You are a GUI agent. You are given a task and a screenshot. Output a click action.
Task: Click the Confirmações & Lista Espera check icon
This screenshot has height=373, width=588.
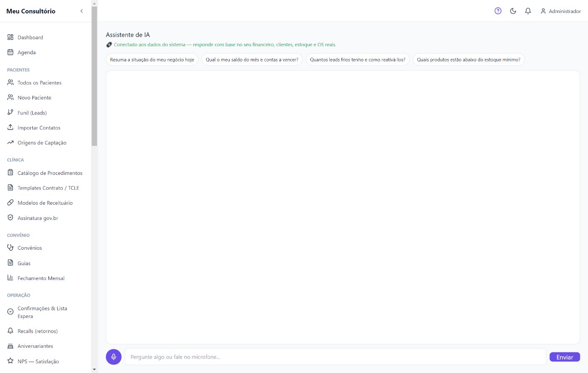point(10,312)
